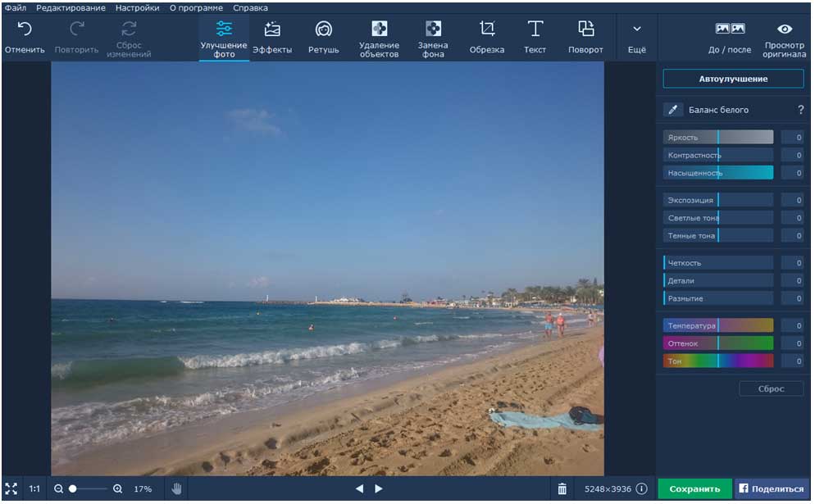815x504 pixels.
Task: Click the Температура color slider
Action: coord(717,325)
